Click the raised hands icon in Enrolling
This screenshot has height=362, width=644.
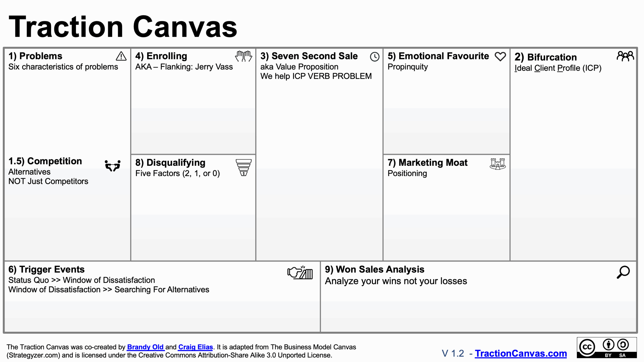click(x=244, y=56)
